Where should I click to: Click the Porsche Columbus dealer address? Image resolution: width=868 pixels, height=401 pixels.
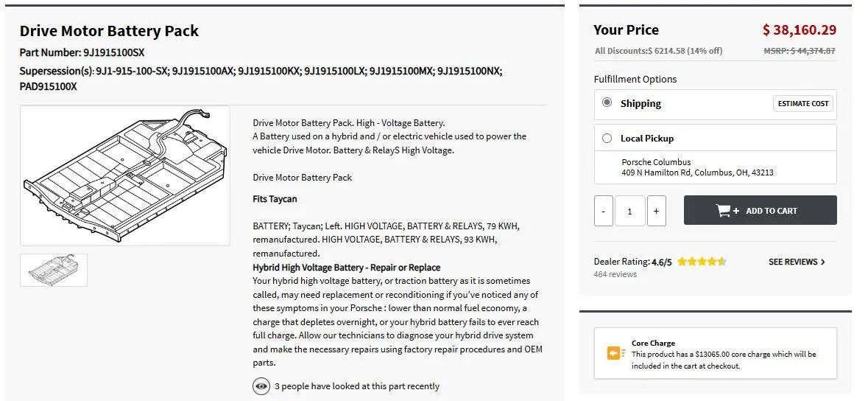click(697, 167)
